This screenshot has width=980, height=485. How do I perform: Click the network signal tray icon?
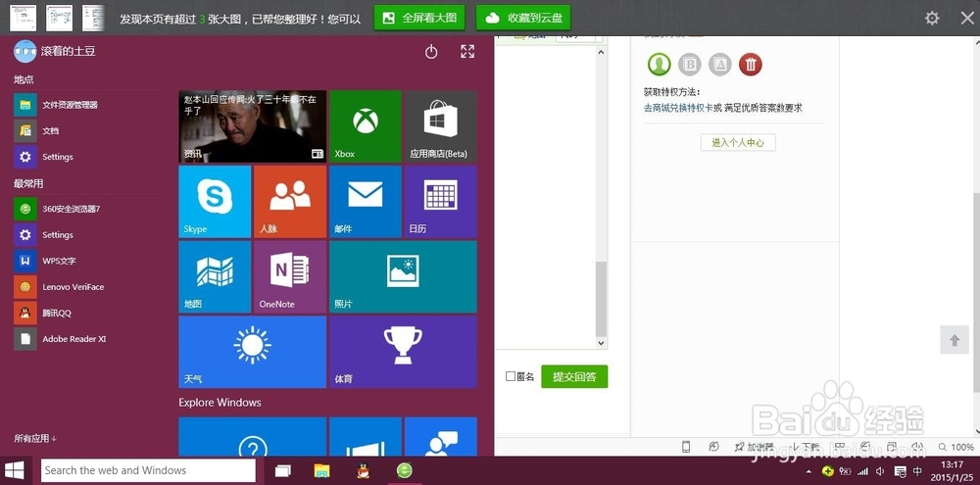[863, 470]
